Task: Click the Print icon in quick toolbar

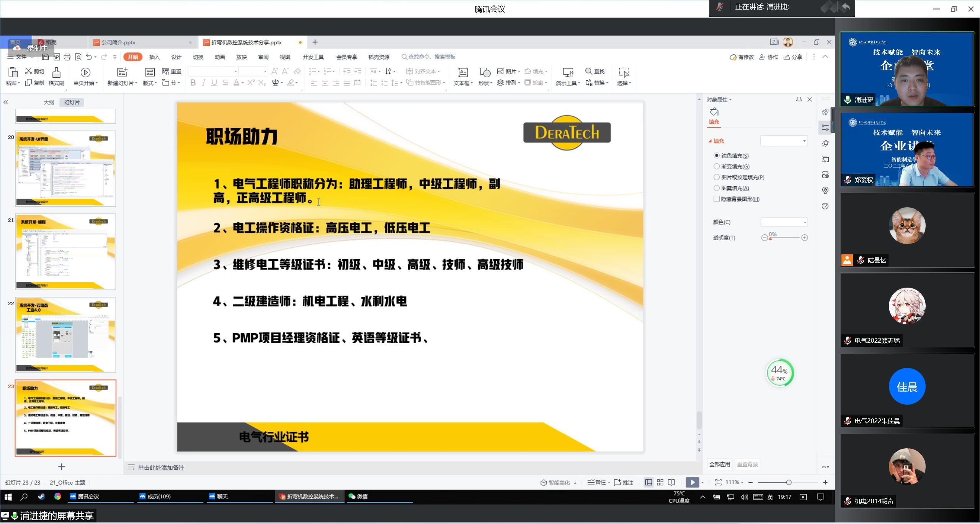Action: [67, 57]
